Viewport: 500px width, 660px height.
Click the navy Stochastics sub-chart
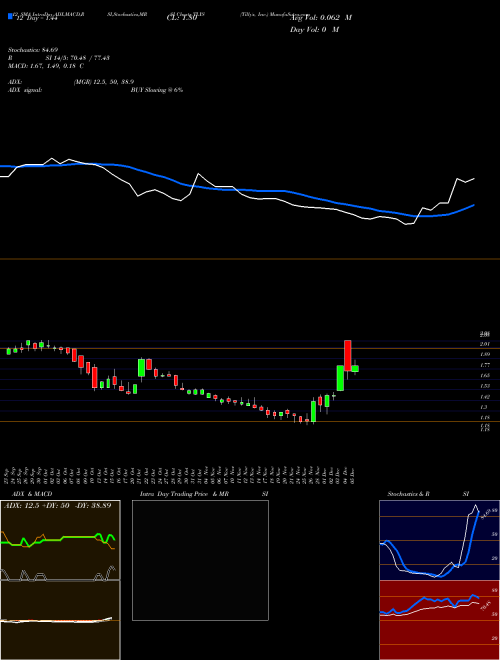click(439, 540)
